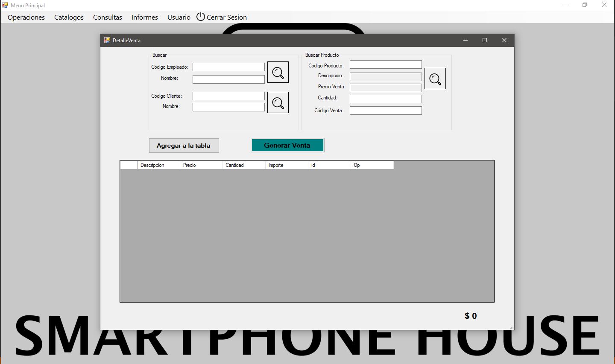Viewport: 615px width, 364px height.
Task: Click the DetalleVenta resize grip corner
Action: 511,327
